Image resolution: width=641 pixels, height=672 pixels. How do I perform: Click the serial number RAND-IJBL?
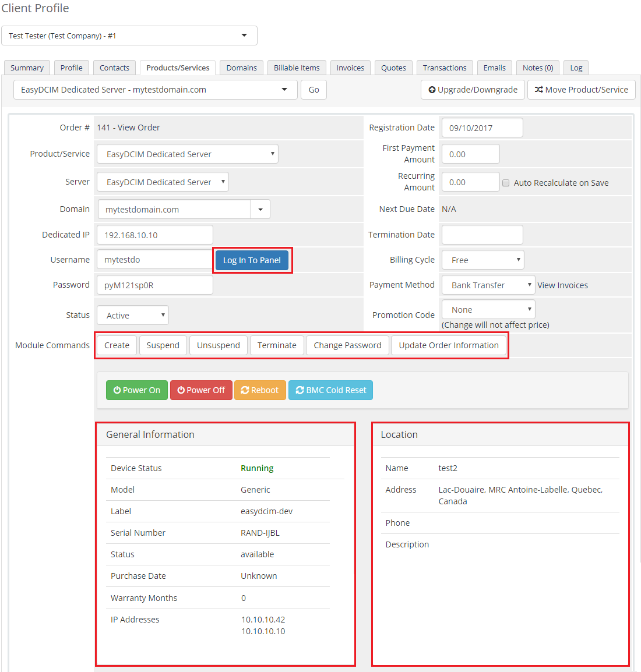(260, 533)
